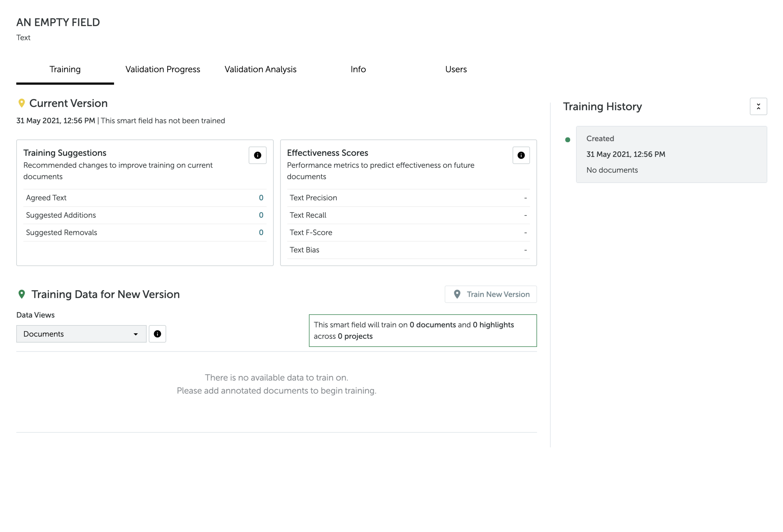The height and width of the screenshot is (532, 783).
Task: Select the Training tab
Action: pos(65,70)
